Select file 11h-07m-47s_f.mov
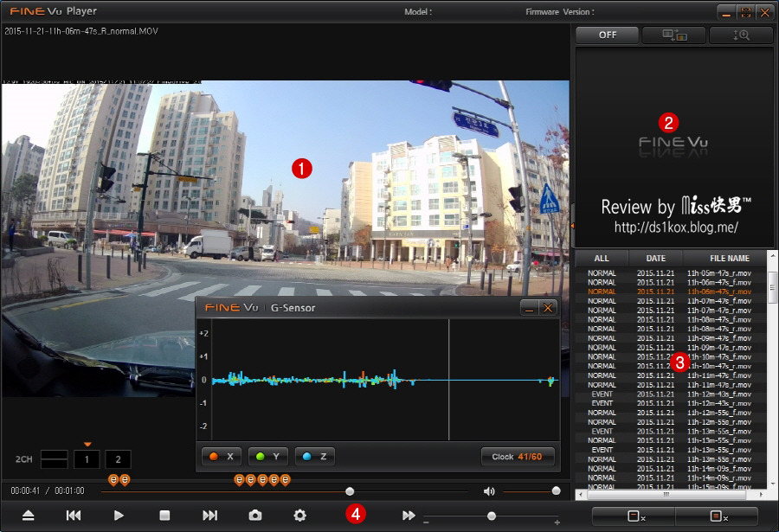Screen dimensions: 779x532 [x=671, y=301]
